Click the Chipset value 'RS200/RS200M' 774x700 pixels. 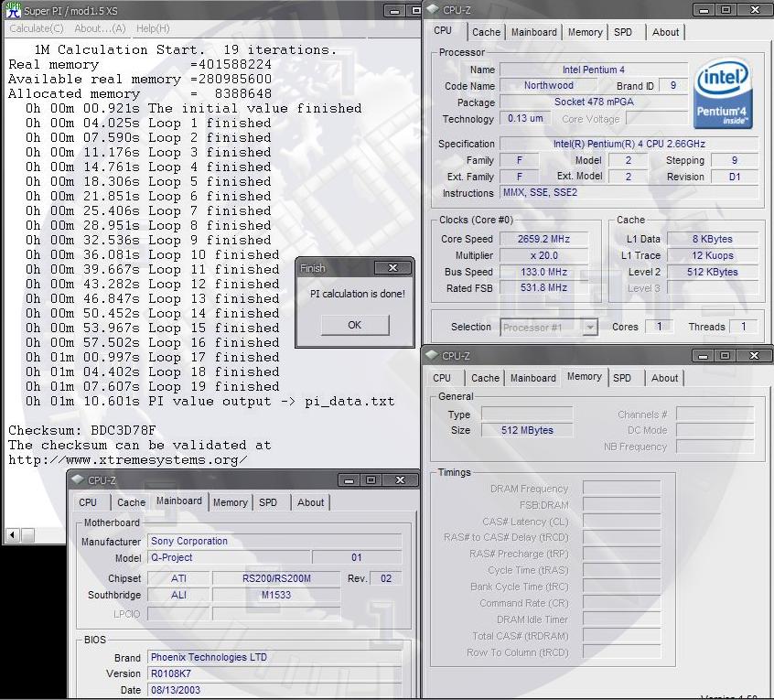(276, 578)
